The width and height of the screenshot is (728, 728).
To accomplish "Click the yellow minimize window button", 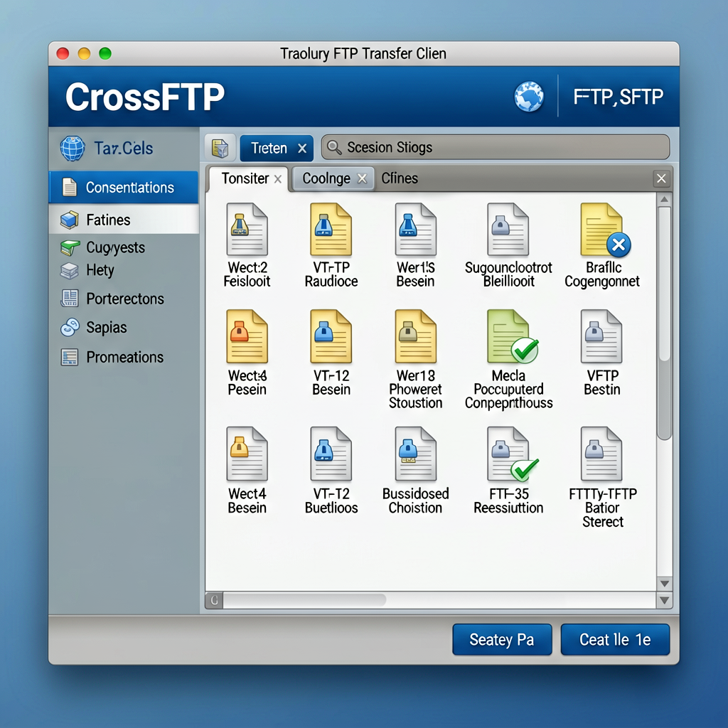I will click(x=84, y=54).
